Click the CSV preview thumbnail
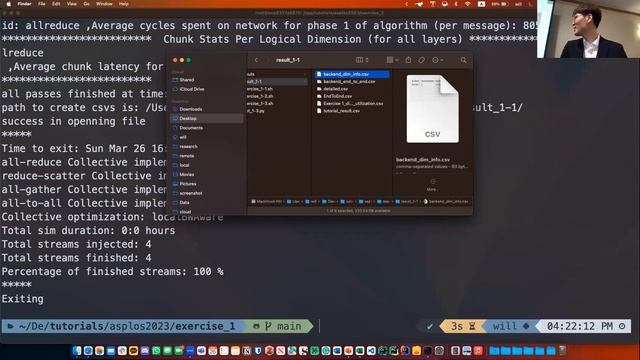The image size is (640, 360). 433,109
